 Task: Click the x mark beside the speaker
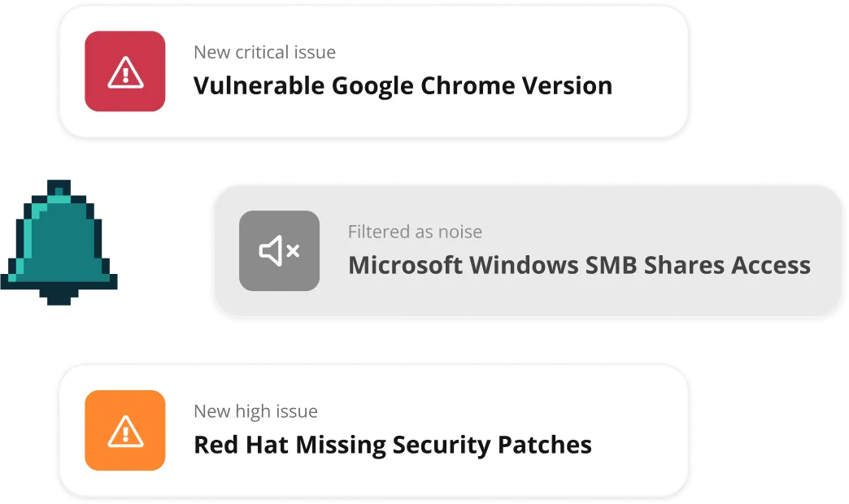[293, 250]
